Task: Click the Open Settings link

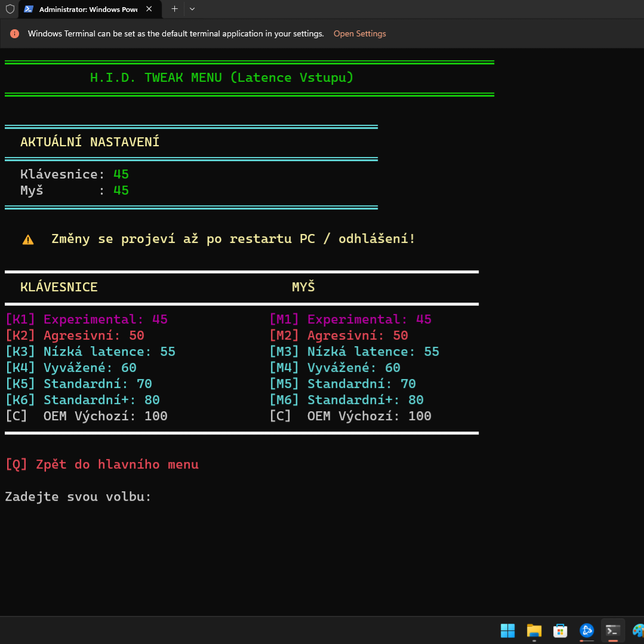Action: [x=359, y=34]
